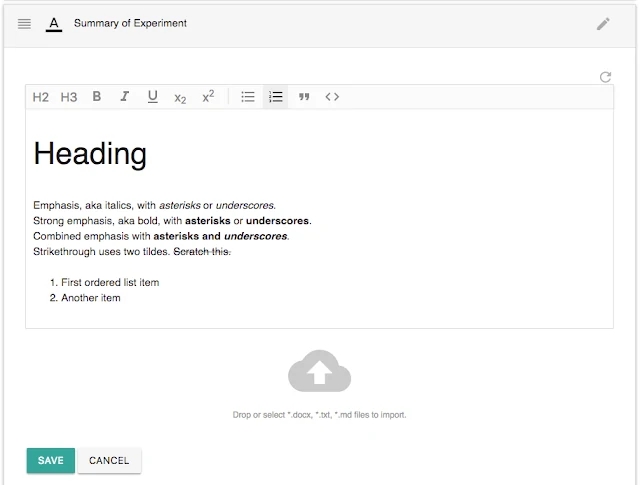Click the cloud upload icon
This screenshot has height=485, width=640.
[319, 372]
